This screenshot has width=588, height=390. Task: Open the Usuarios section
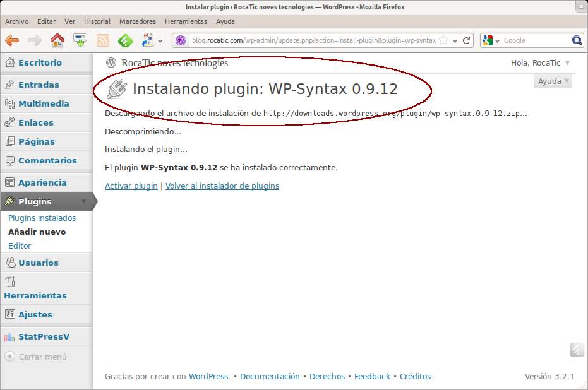(x=39, y=263)
